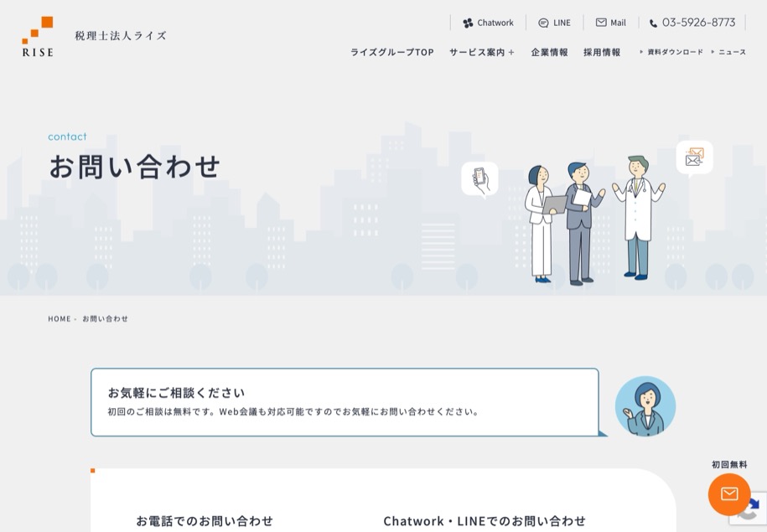Screen dimensions: 767x532
Task: Click the phone handset icon beside 03-5926-8773
Action: pos(653,23)
